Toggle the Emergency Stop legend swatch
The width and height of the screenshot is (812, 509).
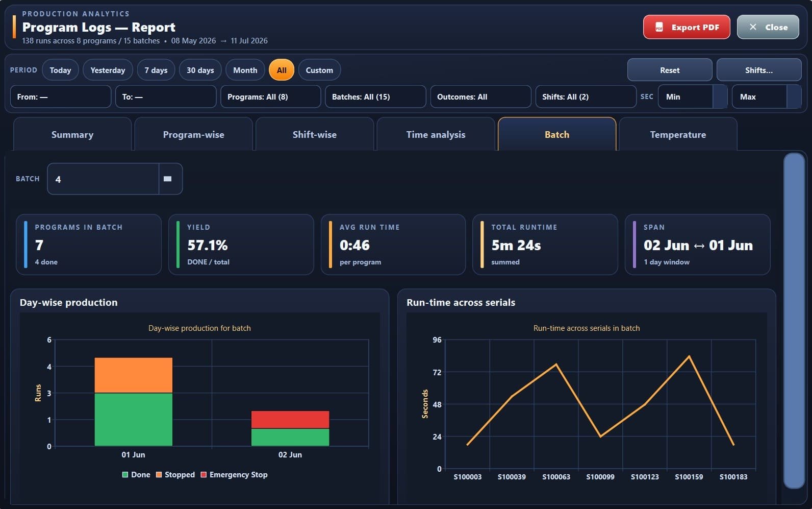point(204,475)
